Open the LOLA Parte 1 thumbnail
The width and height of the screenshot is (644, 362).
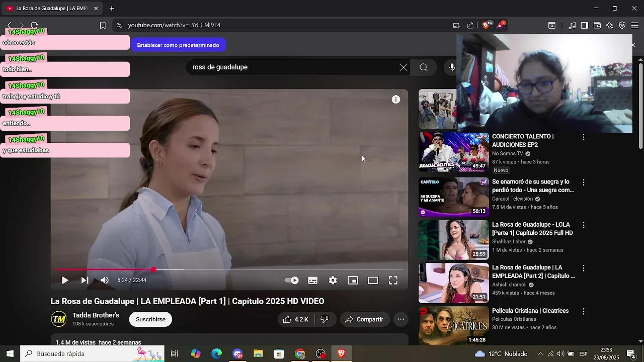(454, 240)
